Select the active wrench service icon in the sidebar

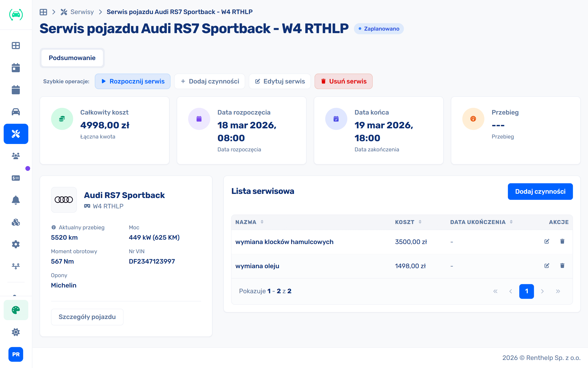pos(16,134)
